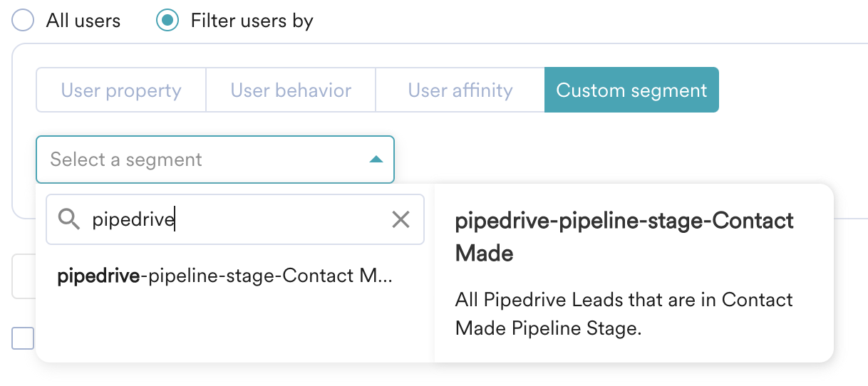The height and width of the screenshot is (386, 868).
Task: Tick the partially hidden checkbox below the dropdown
Action: pos(23,338)
